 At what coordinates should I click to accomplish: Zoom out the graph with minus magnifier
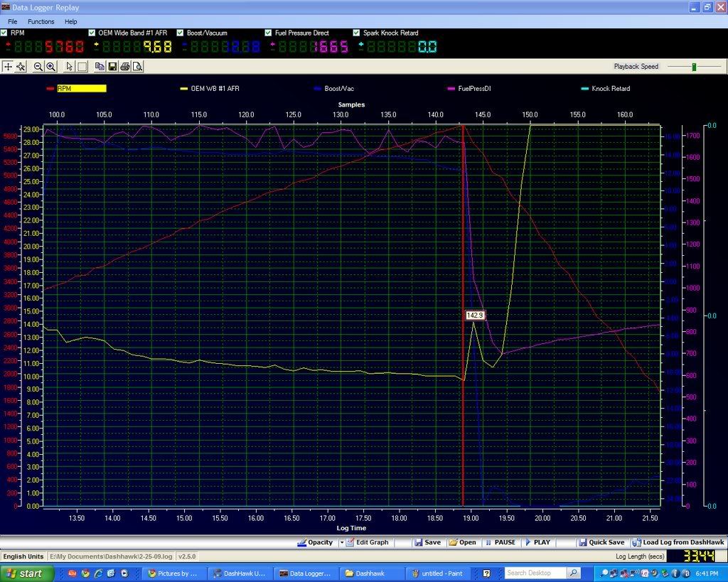pos(38,66)
